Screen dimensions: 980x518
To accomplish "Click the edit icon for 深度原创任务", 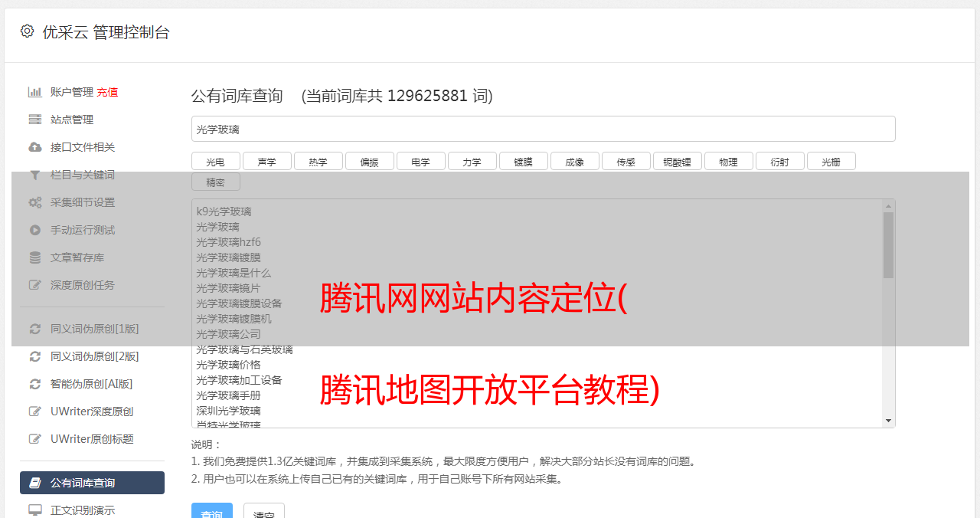I will click(x=35, y=285).
